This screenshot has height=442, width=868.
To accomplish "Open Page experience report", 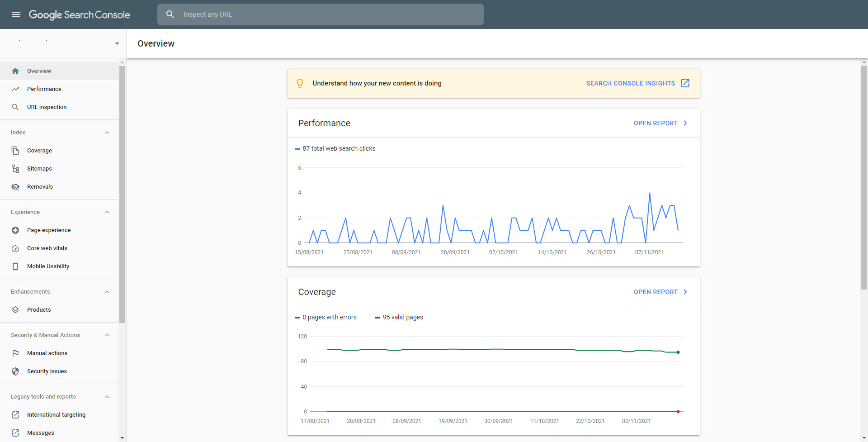I will [59, 230].
